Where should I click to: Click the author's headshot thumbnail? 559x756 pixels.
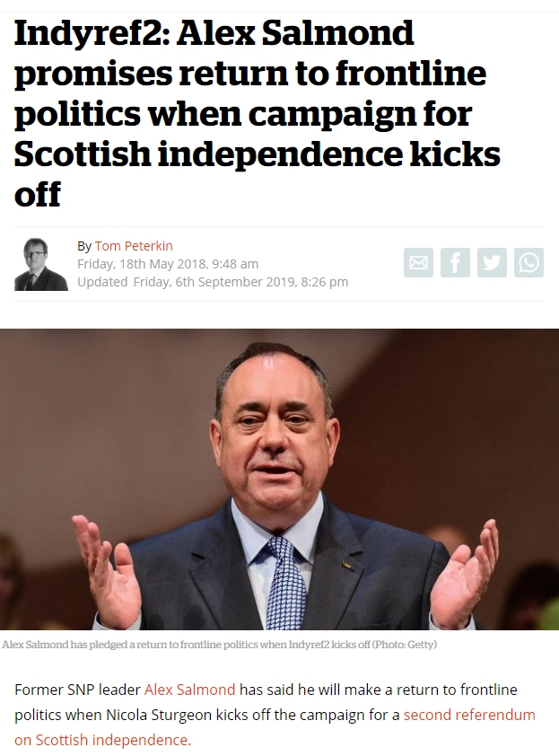click(x=41, y=264)
